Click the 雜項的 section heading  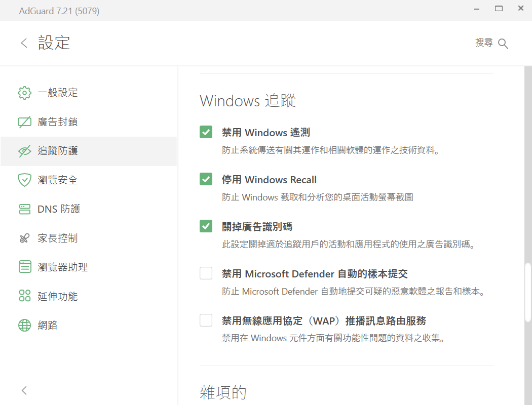[x=223, y=392]
